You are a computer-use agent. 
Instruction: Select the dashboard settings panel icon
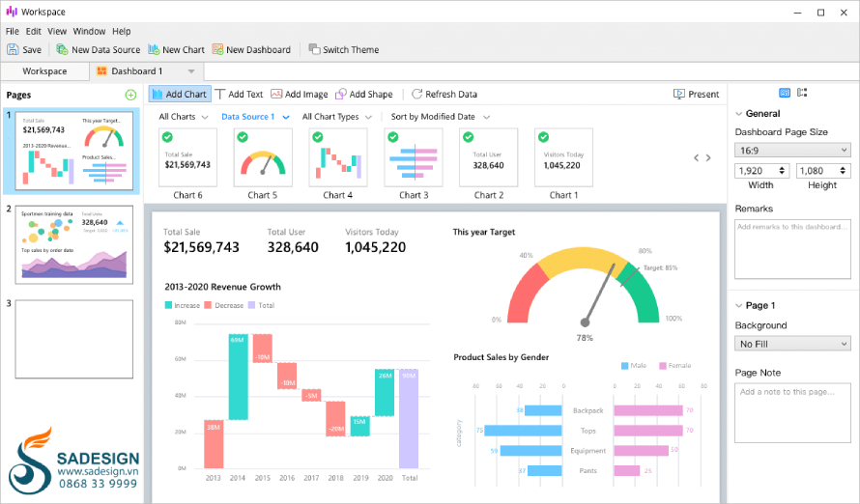point(785,93)
